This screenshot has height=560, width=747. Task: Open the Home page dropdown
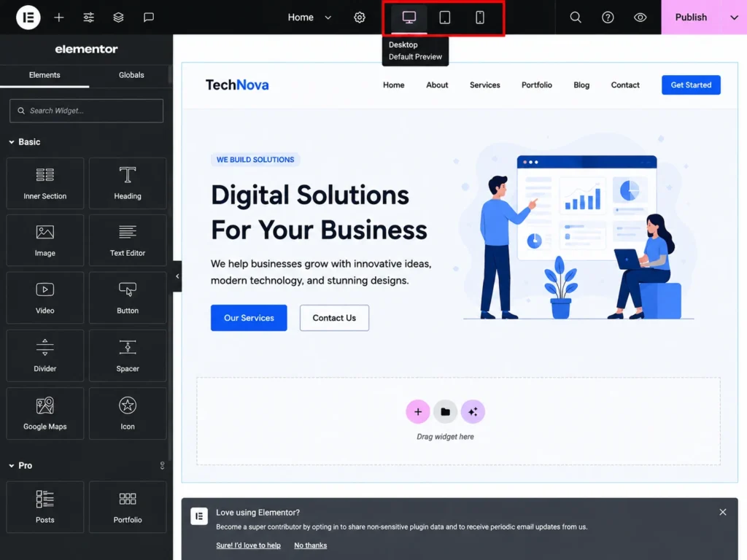(x=309, y=17)
